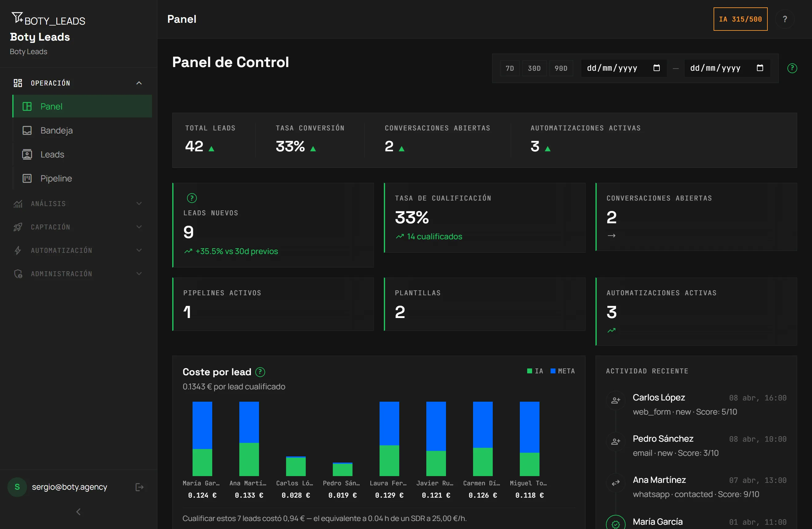The width and height of the screenshot is (812, 529).
Task: Click the green help icon beside date range
Action: tap(792, 68)
